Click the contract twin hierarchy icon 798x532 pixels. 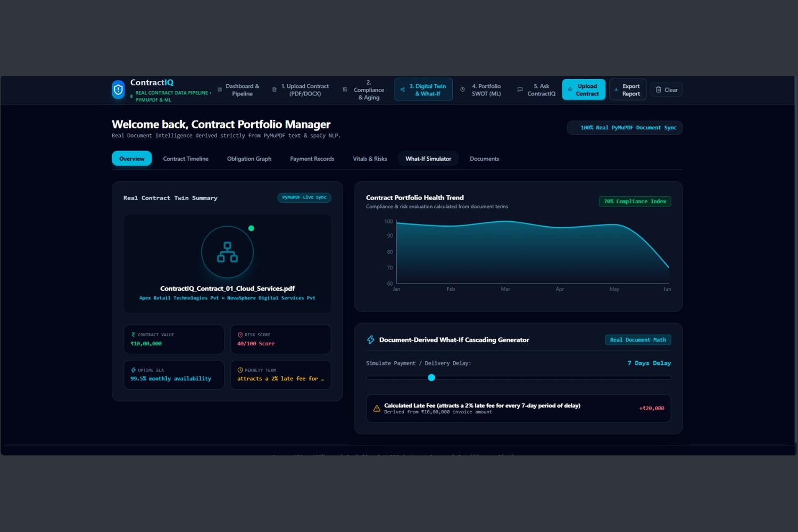pos(227,252)
